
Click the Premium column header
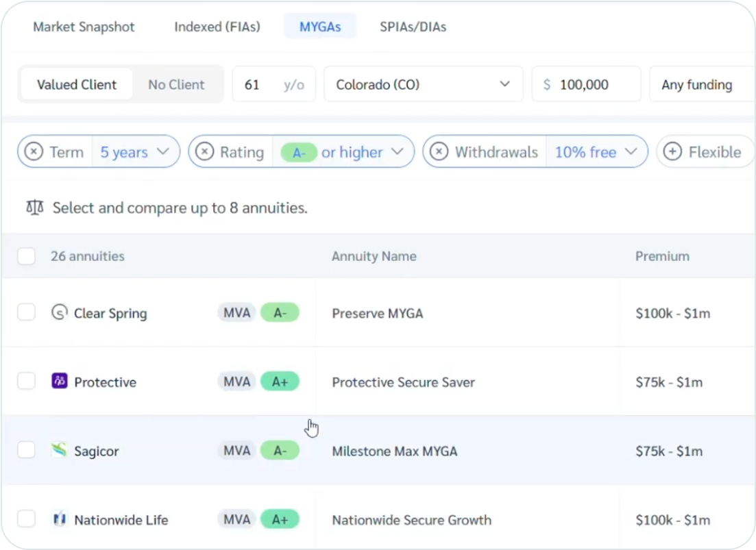(662, 255)
